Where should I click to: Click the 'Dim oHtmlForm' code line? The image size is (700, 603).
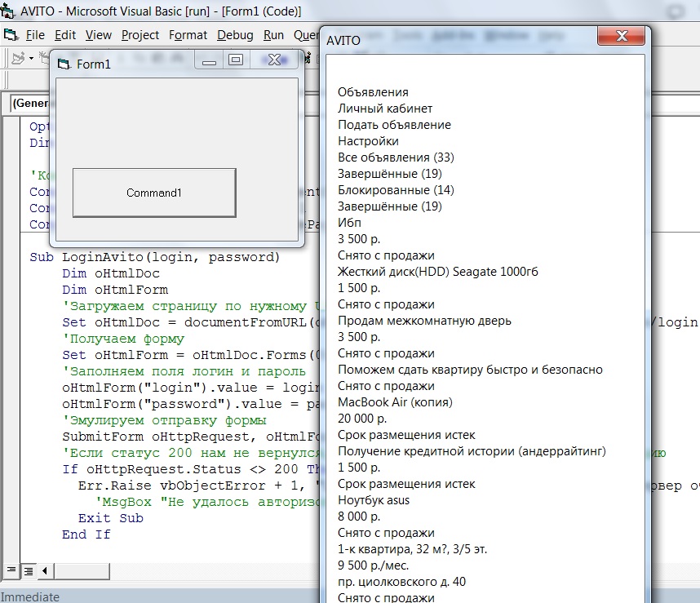coord(115,290)
